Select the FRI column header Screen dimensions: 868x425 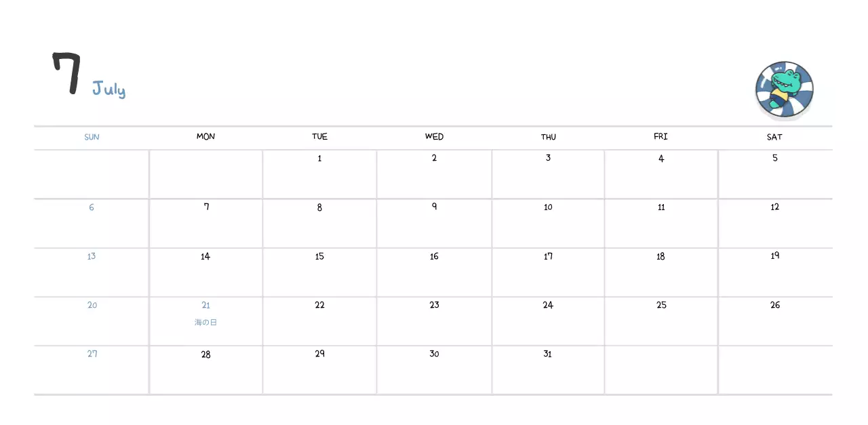tap(660, 137)
